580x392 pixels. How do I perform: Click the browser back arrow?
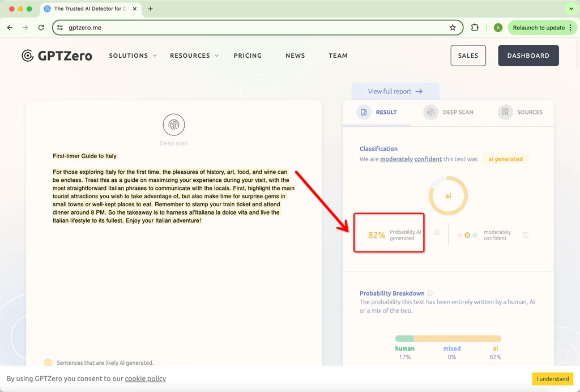pos(10,27)
